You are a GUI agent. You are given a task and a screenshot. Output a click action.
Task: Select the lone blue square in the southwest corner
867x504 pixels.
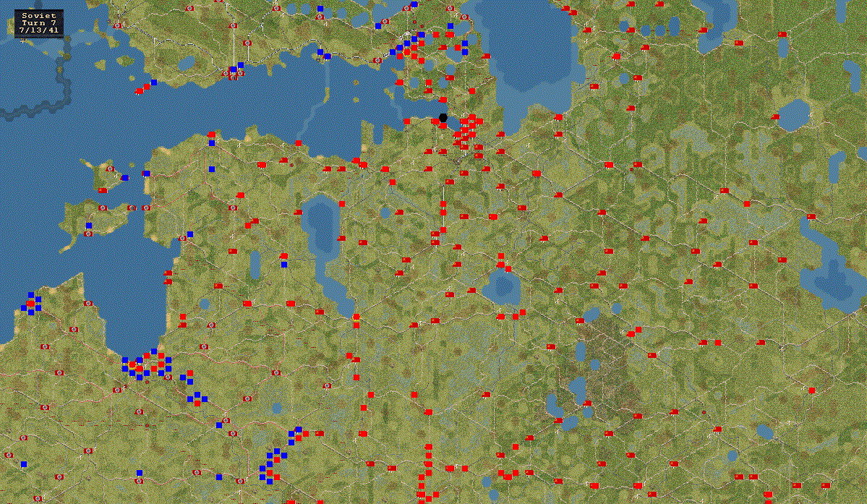pos(24,464)
